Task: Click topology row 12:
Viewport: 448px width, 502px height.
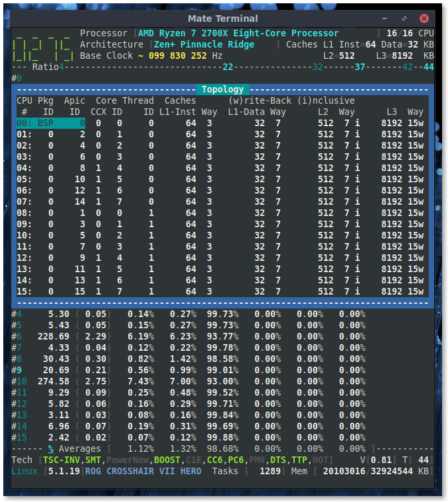Action: tap(220, 258)
